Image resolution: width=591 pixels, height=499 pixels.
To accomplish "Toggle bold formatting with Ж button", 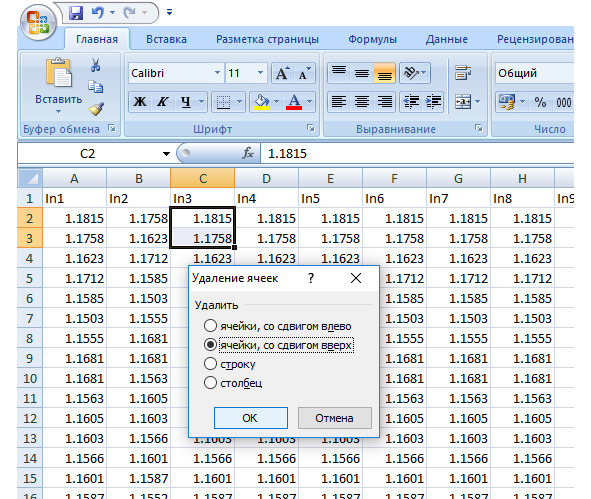I will [x=140, y=101].
